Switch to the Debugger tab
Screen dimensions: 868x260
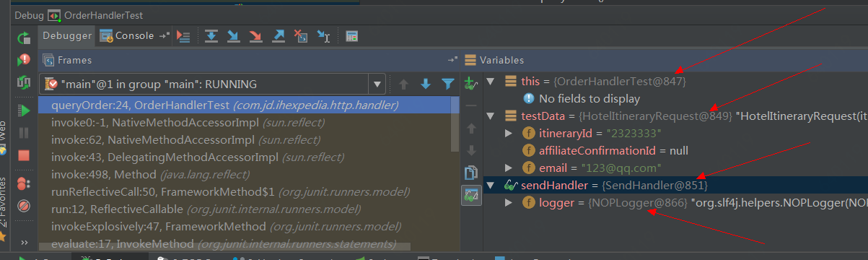pos(68,35)
